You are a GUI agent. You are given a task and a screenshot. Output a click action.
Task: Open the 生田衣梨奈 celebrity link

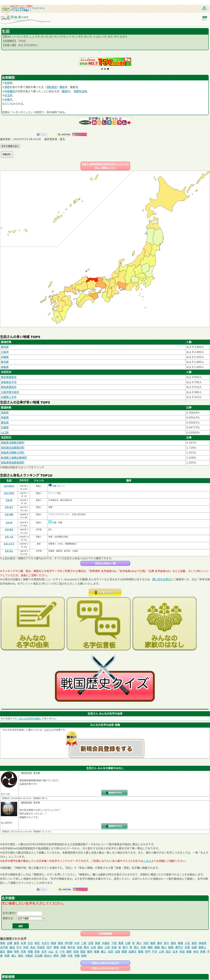(x=9, y=493)
